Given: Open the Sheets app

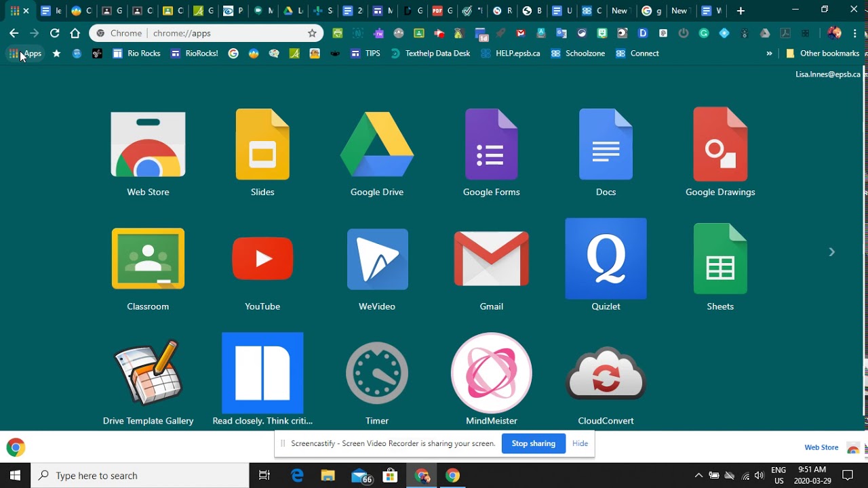Looking at the screenshot, I should coord(720,269).
